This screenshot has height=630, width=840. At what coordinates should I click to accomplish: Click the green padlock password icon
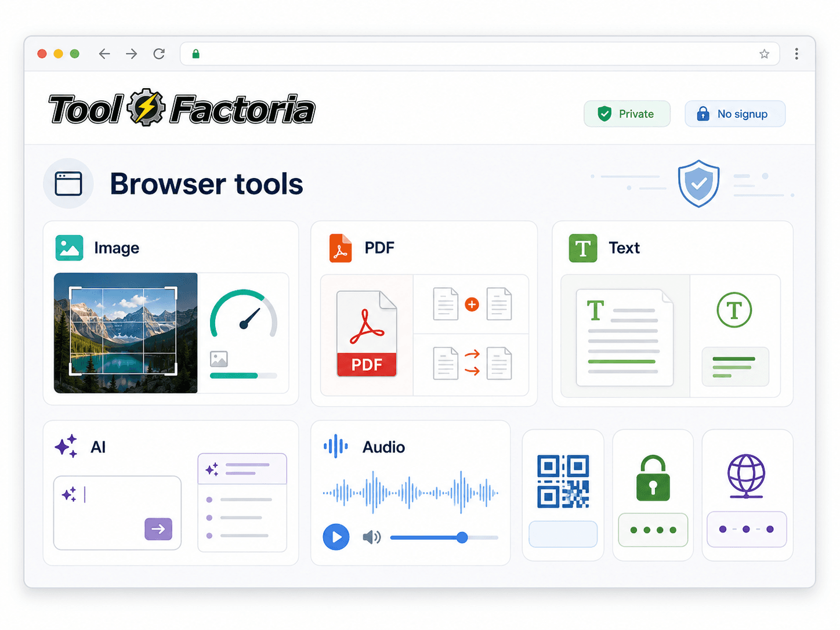point(653,477)
